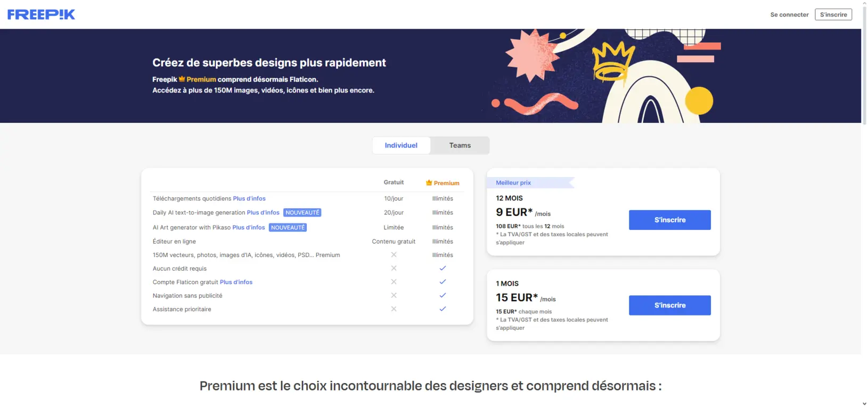Click the X mark for Navigation sans publicité
The height and width of the screenshot is (407, 868).
[394, 295]
